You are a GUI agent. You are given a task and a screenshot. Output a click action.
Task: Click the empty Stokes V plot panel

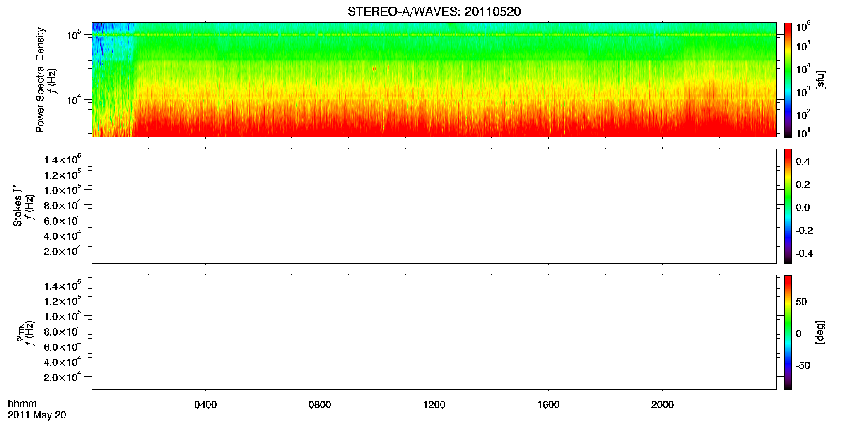(x=434, y=206)
